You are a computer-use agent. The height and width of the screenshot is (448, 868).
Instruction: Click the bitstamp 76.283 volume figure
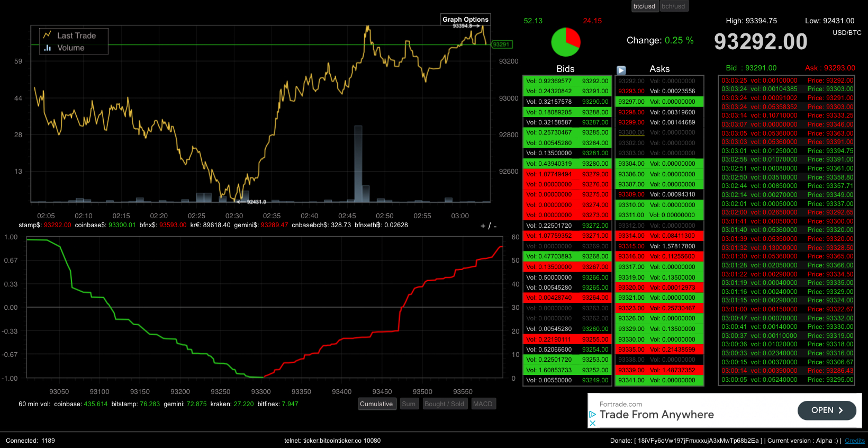135,404
